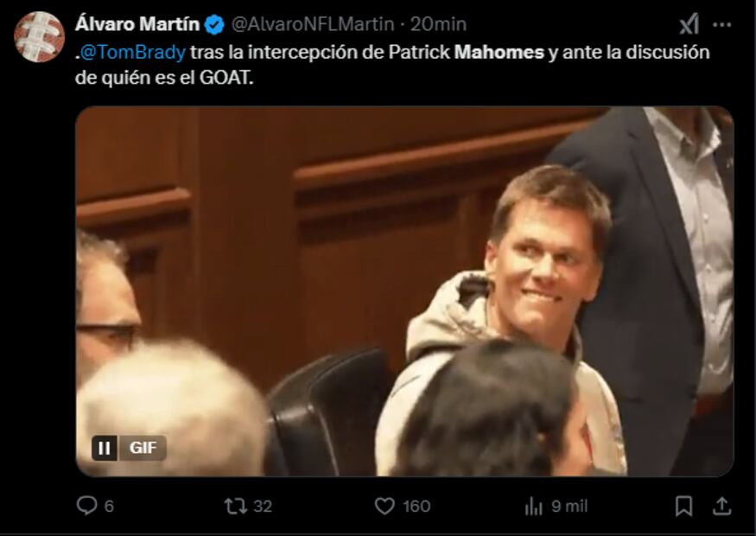View analytics via the bar chart icon
The height and width of the screenshot is (536, 756).
tap(533, 506)
